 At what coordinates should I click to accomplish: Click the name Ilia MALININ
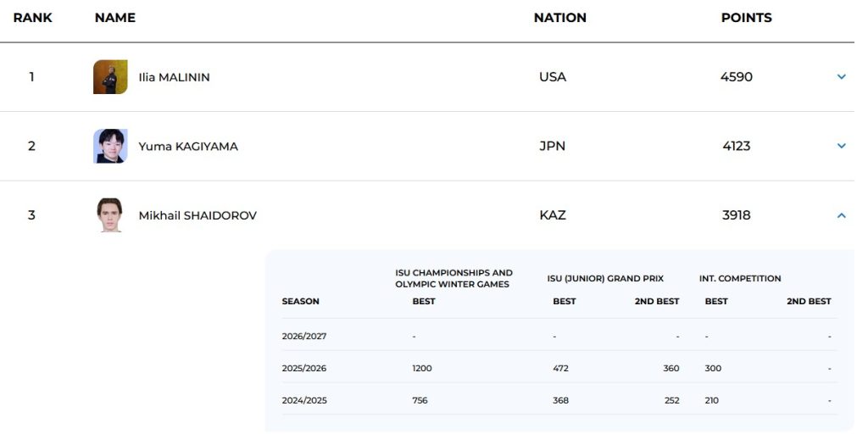[175, 77]
